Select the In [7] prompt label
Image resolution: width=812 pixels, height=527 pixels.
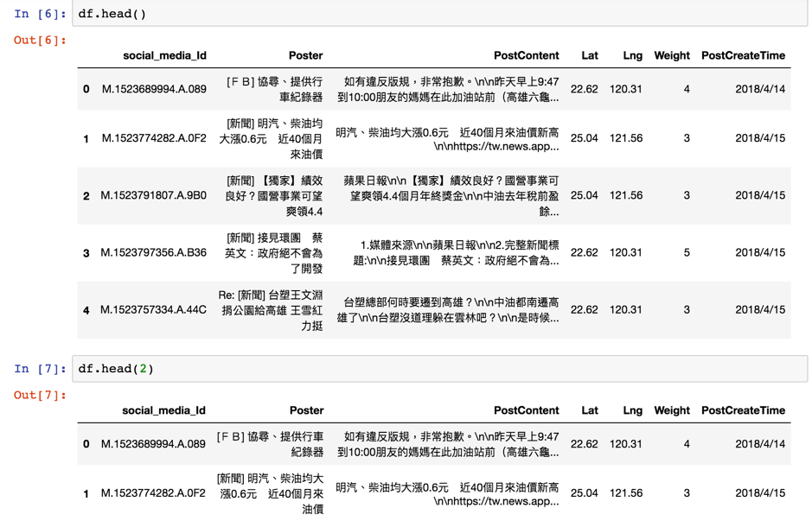pos(40,369)
